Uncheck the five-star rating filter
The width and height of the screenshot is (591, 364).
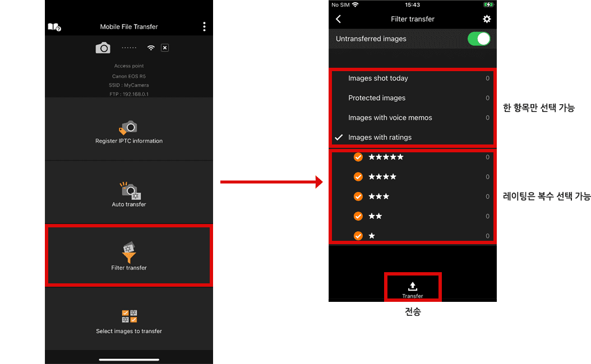(358, 157)
